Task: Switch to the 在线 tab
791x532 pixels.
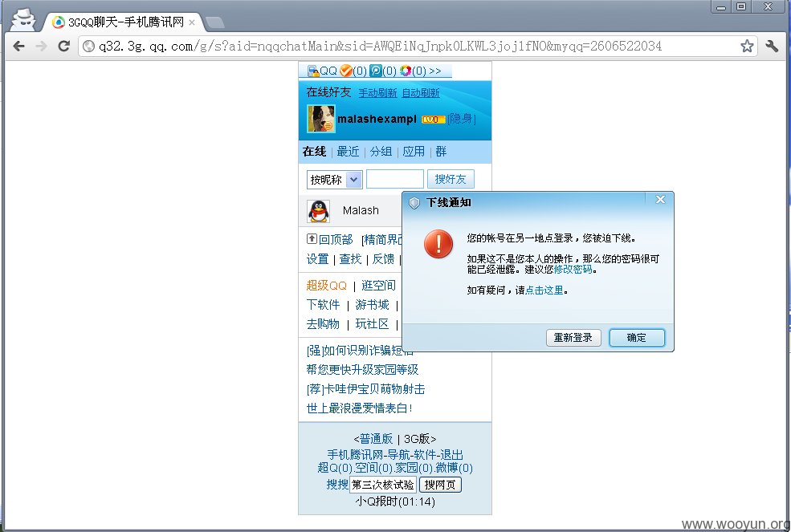Action: (314, 152)
